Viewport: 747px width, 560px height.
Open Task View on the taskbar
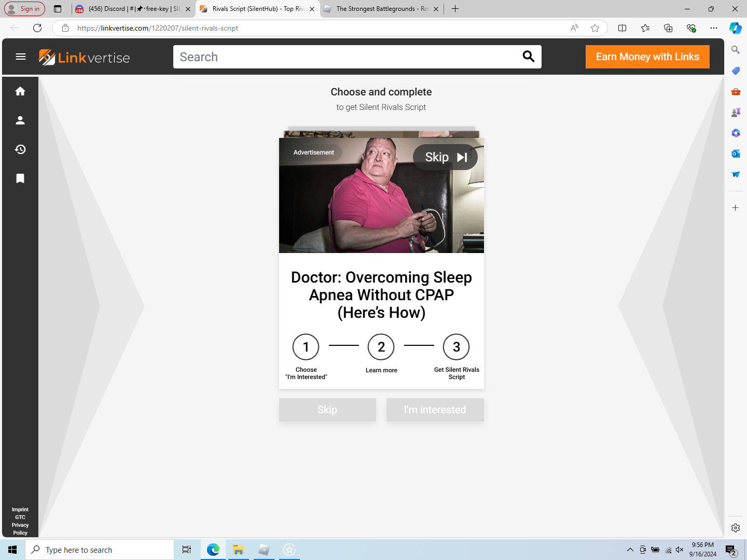[187, 550]
